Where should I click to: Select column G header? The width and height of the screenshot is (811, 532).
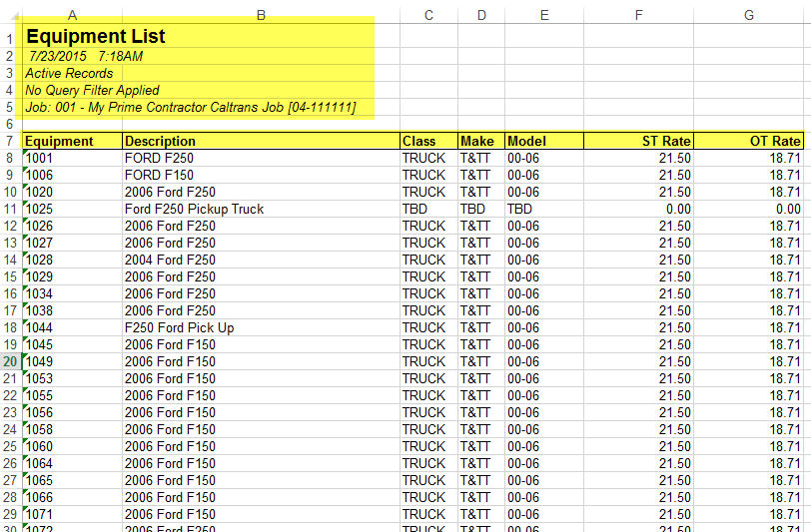(x=749, y=15)
